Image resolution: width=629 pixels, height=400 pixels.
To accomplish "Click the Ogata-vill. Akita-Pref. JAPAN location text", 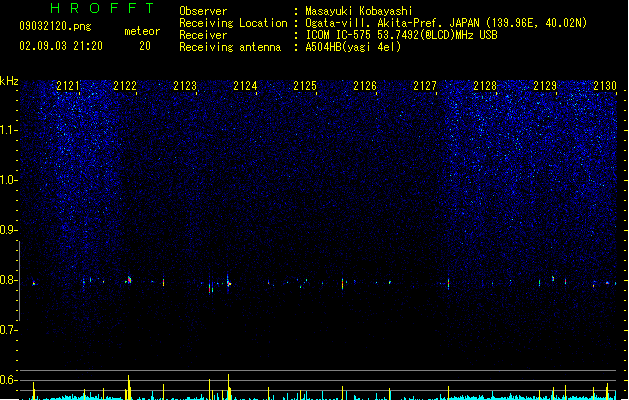I will click(x=446, y=23).
